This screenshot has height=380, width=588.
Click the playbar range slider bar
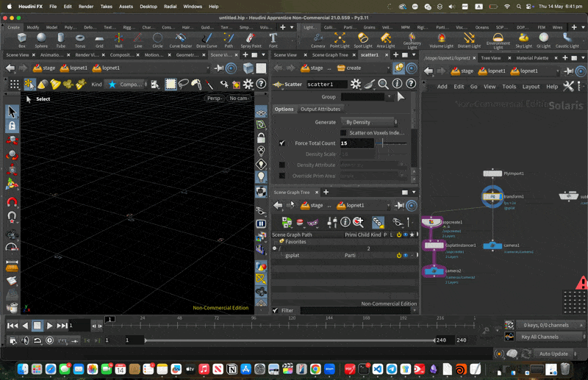click(290, 340)
